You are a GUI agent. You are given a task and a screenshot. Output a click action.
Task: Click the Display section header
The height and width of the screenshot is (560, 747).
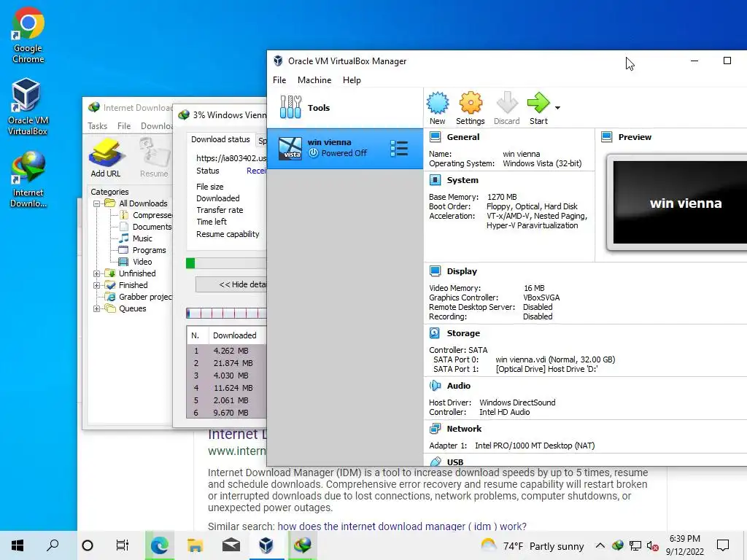(x=462, y=271)
